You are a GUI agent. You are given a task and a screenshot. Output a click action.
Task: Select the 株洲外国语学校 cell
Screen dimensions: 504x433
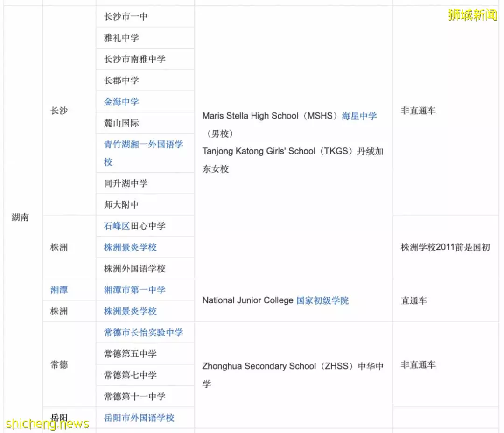tap(145, 268)
